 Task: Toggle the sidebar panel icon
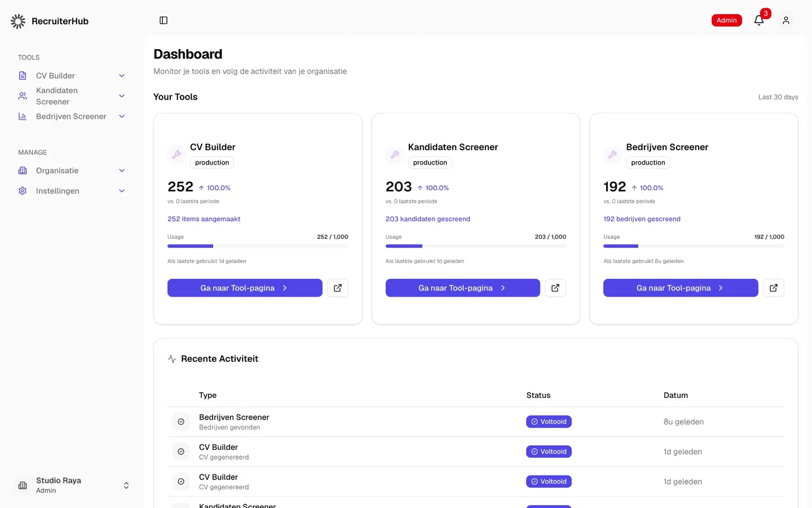[164, 20]
